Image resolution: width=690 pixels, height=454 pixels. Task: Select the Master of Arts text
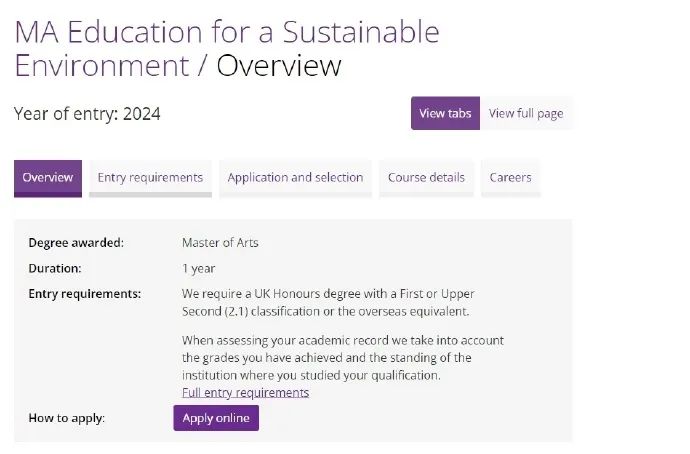(220, 242)
